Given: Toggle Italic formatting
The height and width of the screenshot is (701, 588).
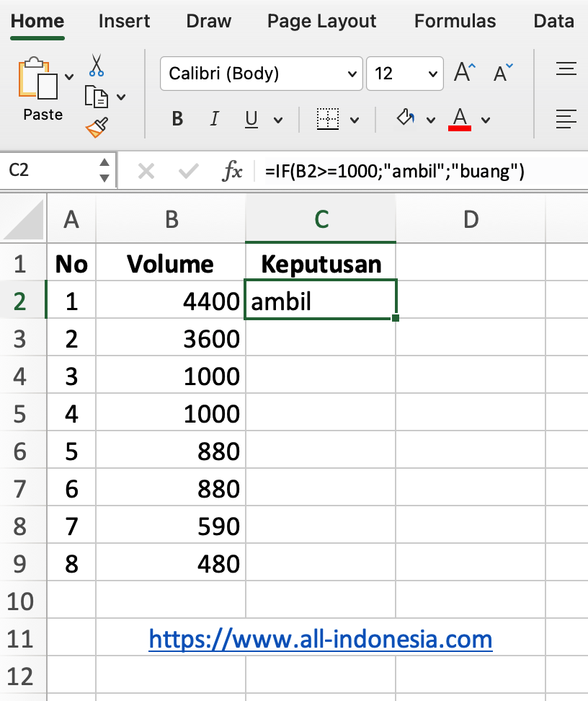Looking at the screenshot, I should pyautogui.click(x=214, y=119).
